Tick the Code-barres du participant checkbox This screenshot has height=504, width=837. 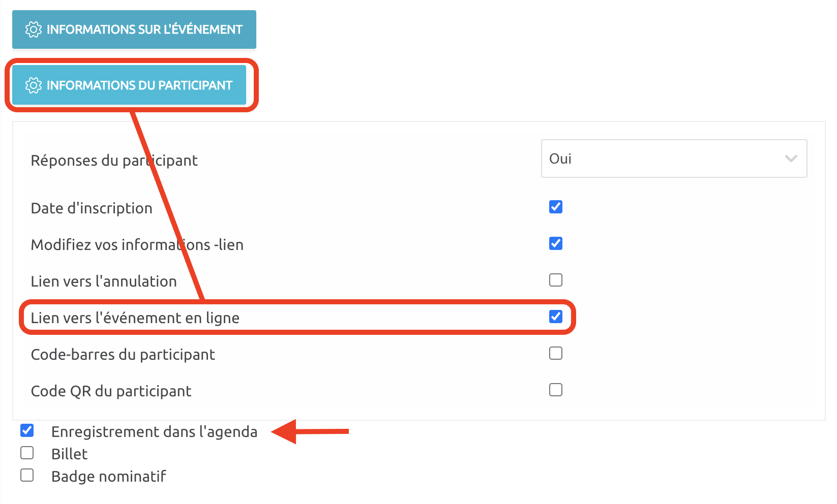click(x=556, y=353)
